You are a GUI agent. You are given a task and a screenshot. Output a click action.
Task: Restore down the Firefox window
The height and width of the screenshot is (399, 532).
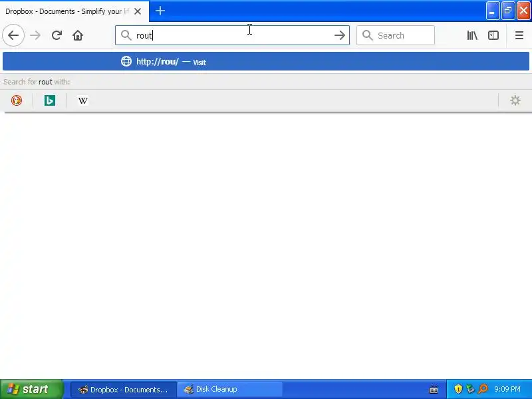508,11
